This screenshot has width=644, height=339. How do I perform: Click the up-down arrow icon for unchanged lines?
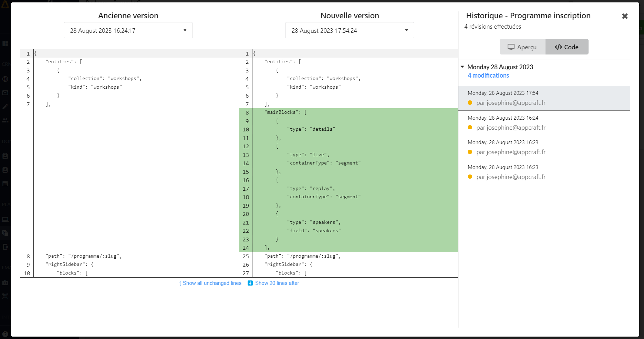(x=180, y=283)
